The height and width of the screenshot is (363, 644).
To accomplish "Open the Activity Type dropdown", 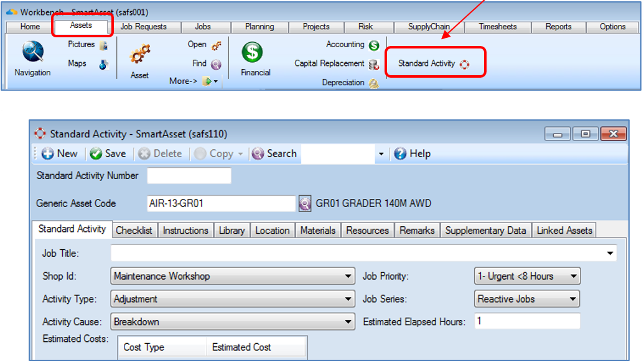I will click(348, 300).
